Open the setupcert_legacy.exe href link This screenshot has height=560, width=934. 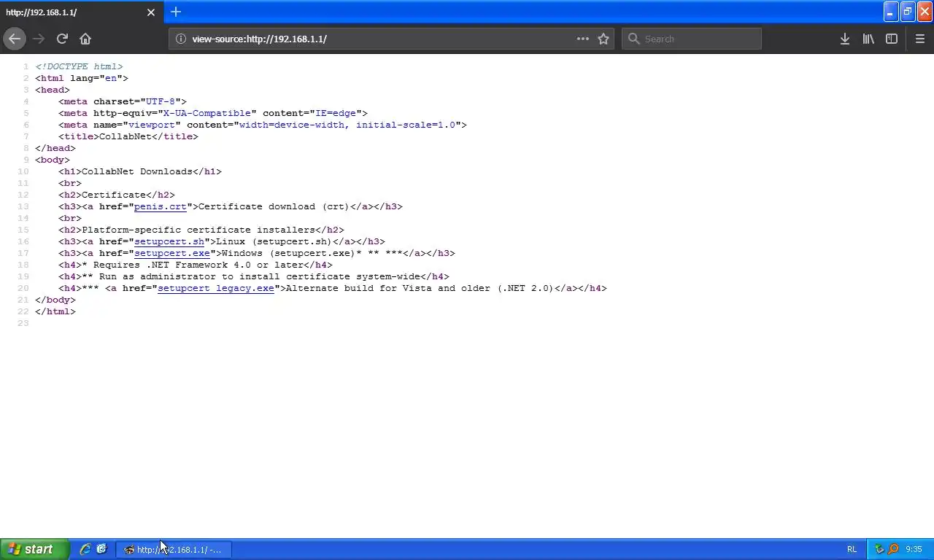click(x=216, y=288)
